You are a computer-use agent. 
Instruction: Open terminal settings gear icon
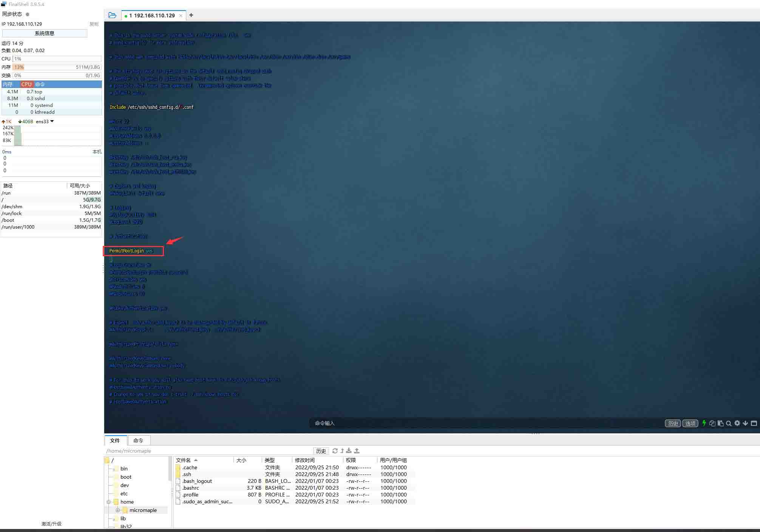click(737, 423)
